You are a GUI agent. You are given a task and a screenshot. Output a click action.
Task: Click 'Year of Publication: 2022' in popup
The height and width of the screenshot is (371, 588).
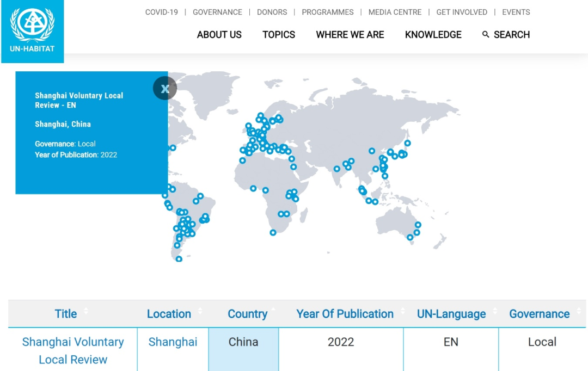(x=76, y=155)
